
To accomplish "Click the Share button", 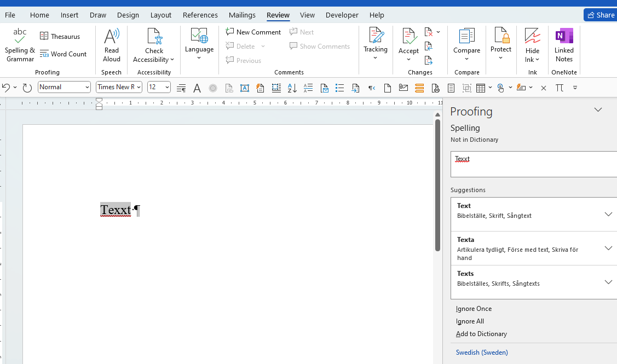I will 601,15.
